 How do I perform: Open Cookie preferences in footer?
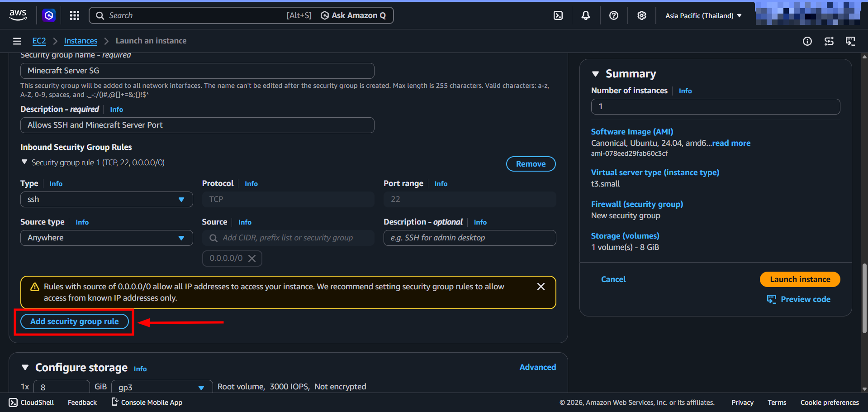tap(830, 402)
